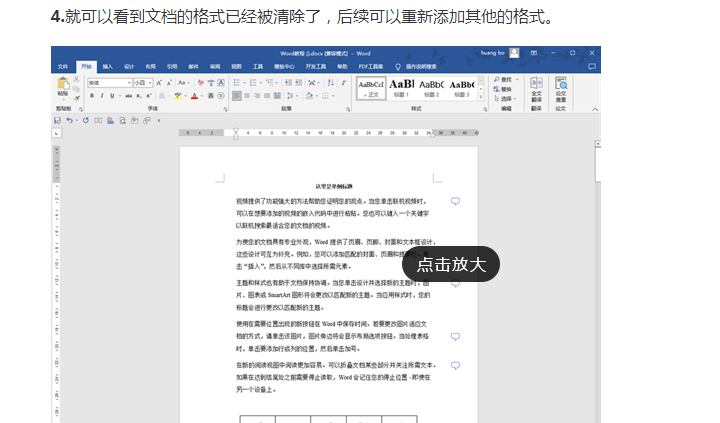This screenshot has width=720, height=423.
Task: Click the Shrink Font icon
Action: (x=169, y=83)
